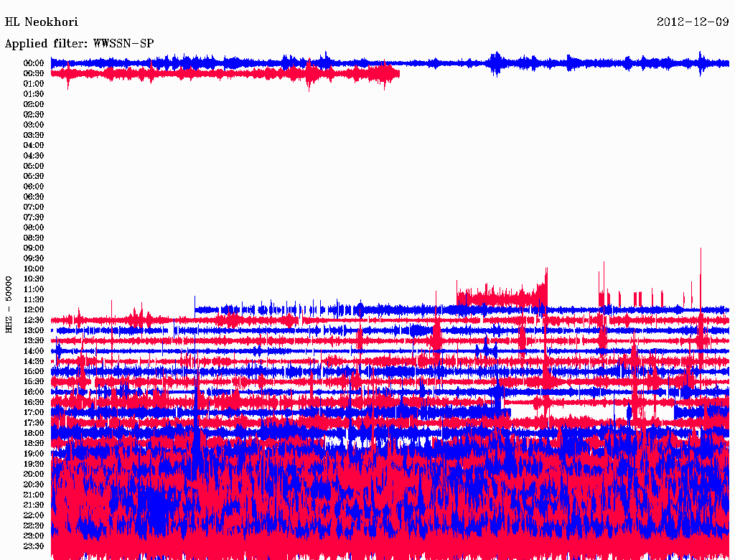
Task: Select the 22:00 time label
Action: 34,515
